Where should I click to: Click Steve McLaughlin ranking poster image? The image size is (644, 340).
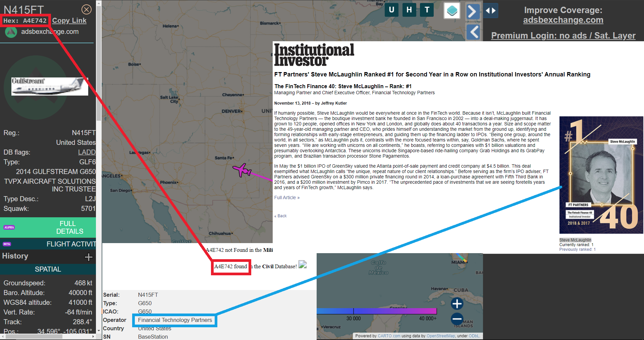pyautogui.click(x=601, y=175)
